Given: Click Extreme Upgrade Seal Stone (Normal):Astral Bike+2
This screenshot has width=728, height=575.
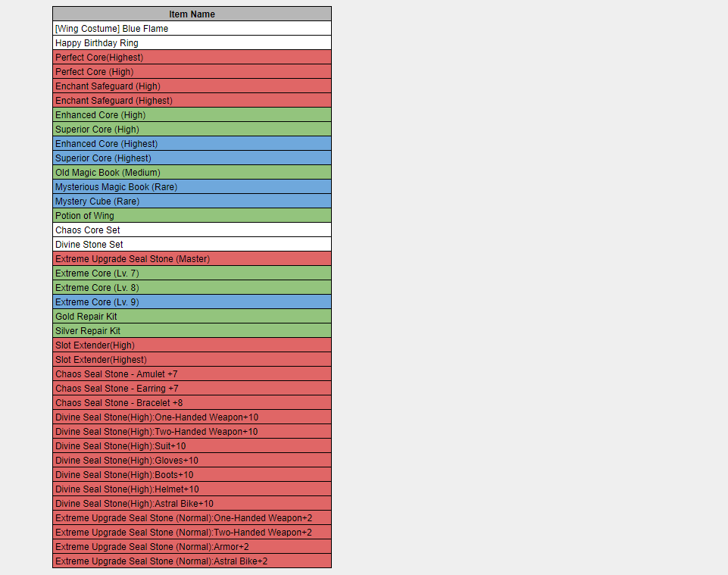Looking at the screenshot, I should [192, 561].
